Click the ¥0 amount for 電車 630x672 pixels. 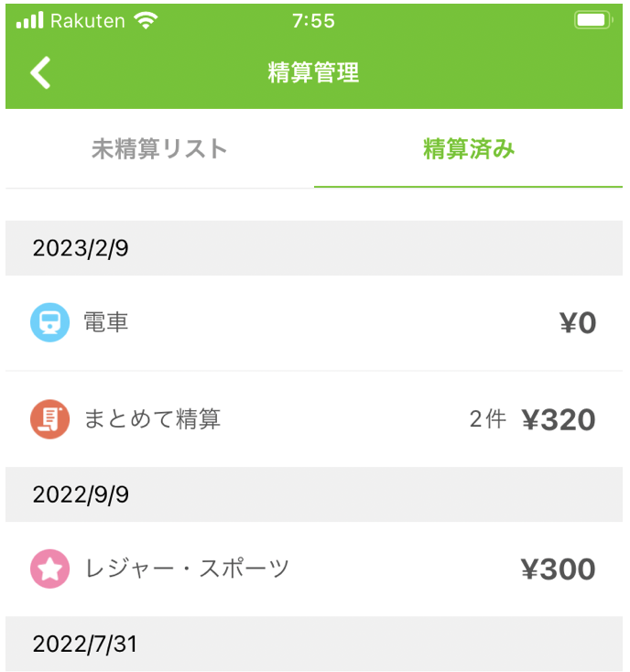pos(578,322)
